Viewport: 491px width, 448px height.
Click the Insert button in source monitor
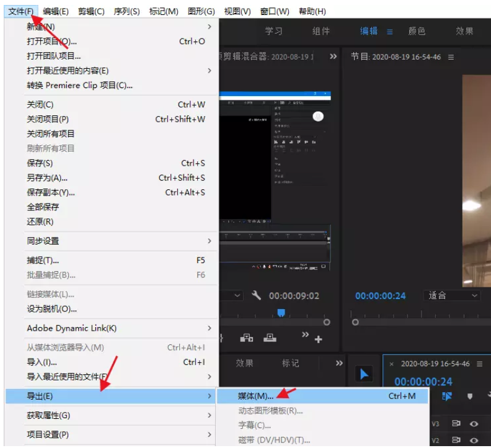(x=247, y=338)
